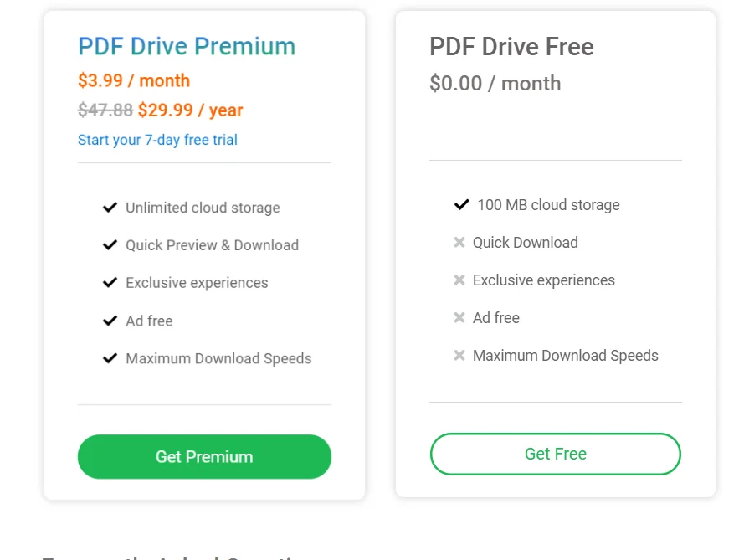Click the checkmark next to Premium Ad free
Viewport: 744px width, 560px height.
(x=110, y=321)
